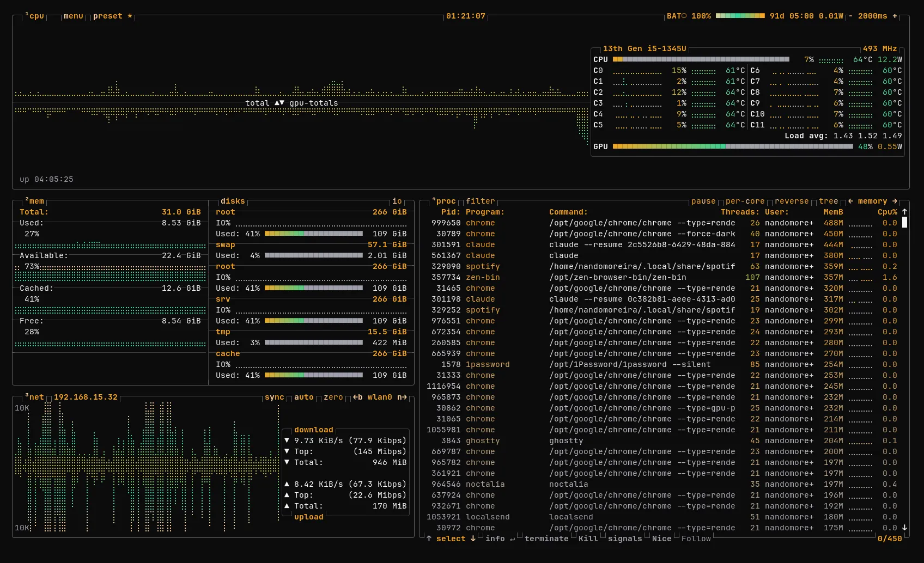The image size is (924, 563).
Task: Switch to next network interface with n→
Action: tap(402, 397)
